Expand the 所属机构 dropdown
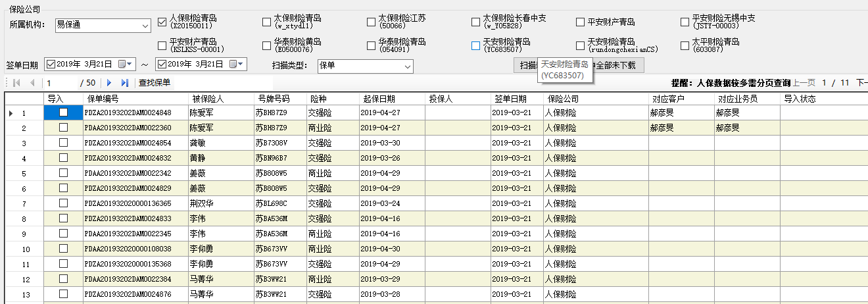The image size is (868, 304). [145, 26]
